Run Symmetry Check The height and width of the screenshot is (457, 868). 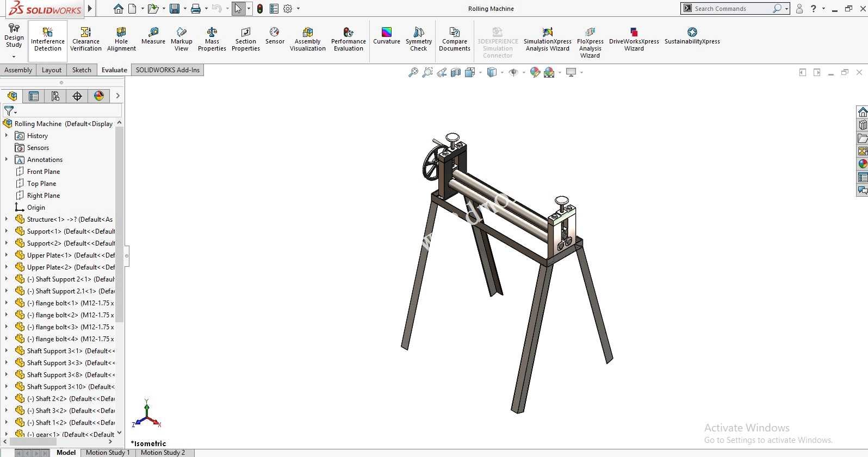coord(419,39)
